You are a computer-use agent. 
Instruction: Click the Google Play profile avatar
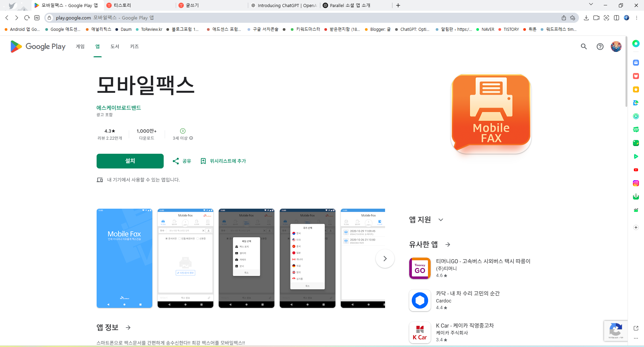tap(616, 47)
